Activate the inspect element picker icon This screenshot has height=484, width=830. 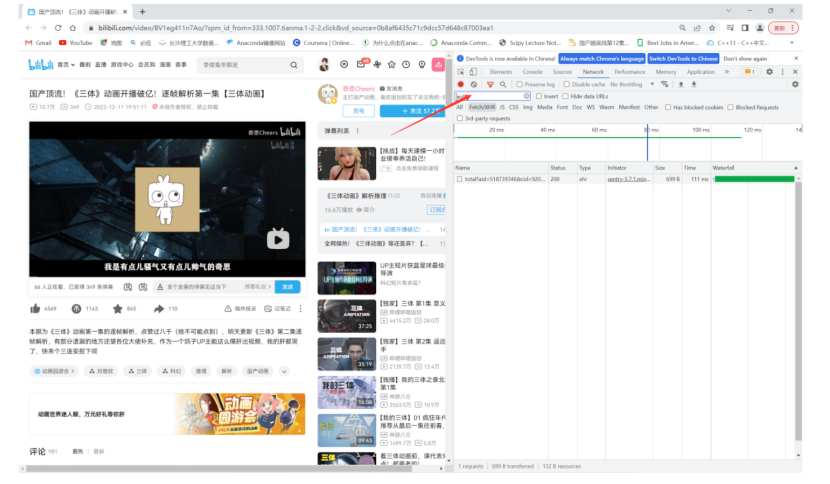point(461,71)
